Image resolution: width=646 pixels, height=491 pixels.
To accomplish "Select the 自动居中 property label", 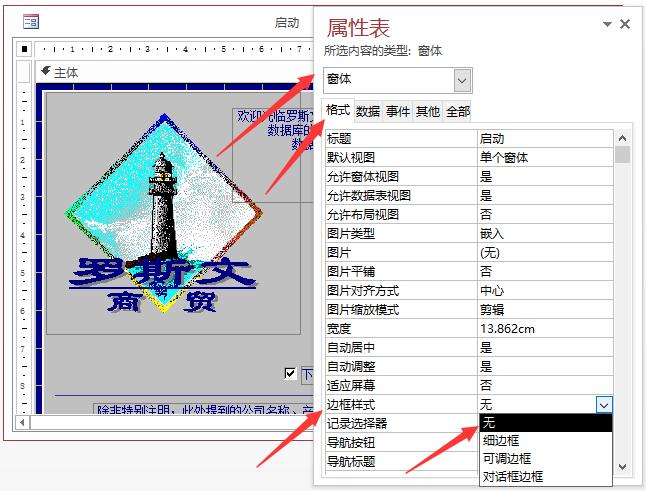I will [x=351, y=348].
